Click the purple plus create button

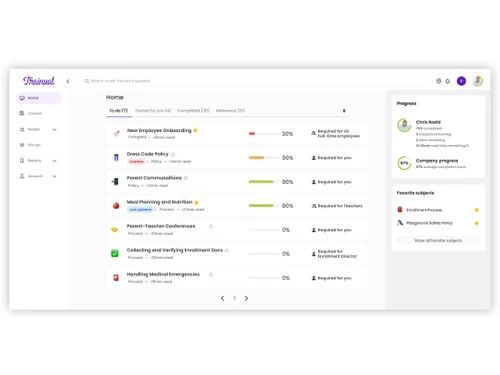point(461,81)
